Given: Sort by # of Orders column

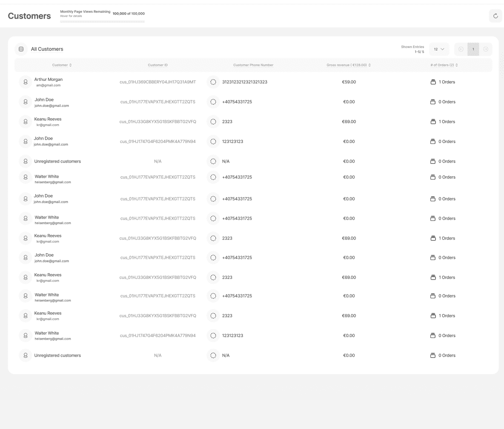Looking at the screenshot, I should click(444, 65).
